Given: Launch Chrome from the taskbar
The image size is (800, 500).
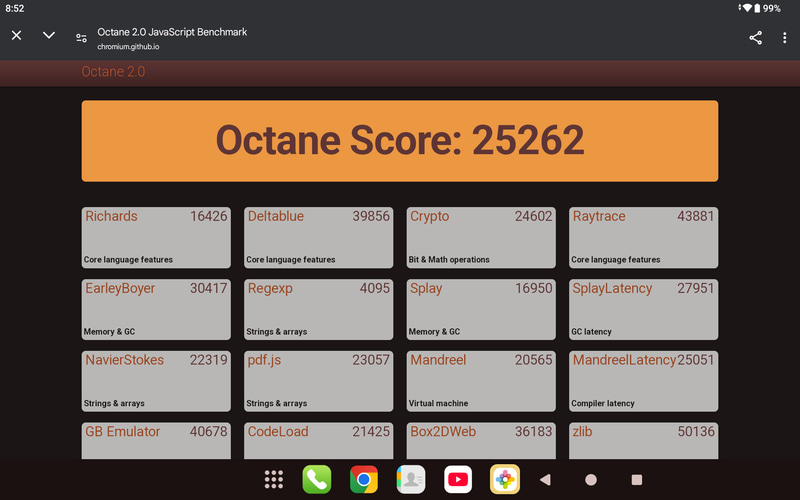Looking at the screenshot, I should 364,480.
